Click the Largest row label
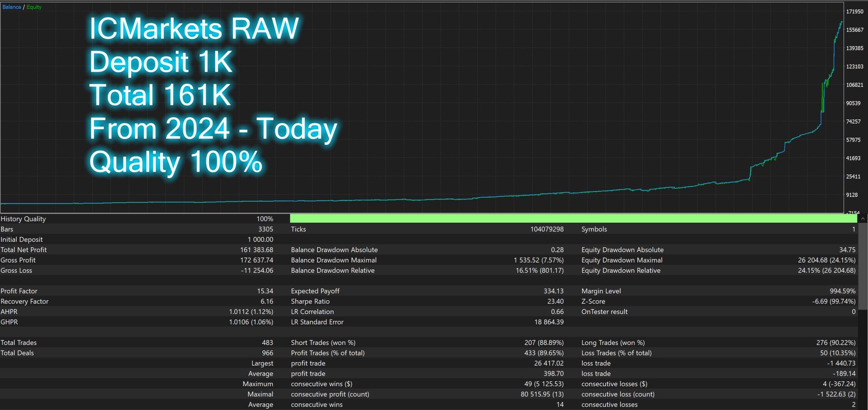The image size is (868, 410). point(262,363)
